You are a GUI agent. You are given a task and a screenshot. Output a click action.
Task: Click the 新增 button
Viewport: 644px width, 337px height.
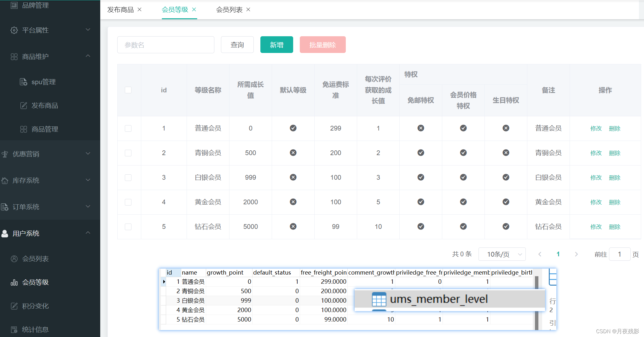point(276,45)
